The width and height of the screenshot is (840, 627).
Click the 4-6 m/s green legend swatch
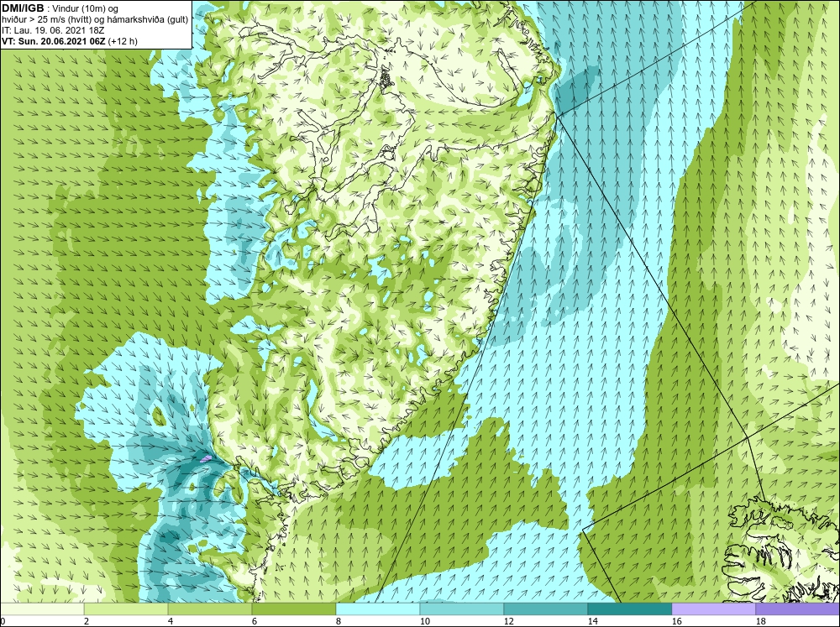(x=210, y=609)
